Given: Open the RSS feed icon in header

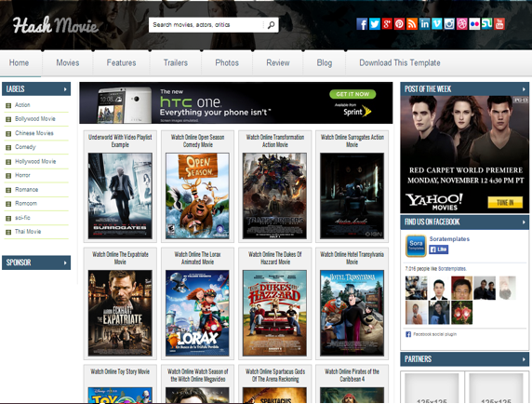Looking at the screenshot, I should pyautogui.click(x=412, y=24).
